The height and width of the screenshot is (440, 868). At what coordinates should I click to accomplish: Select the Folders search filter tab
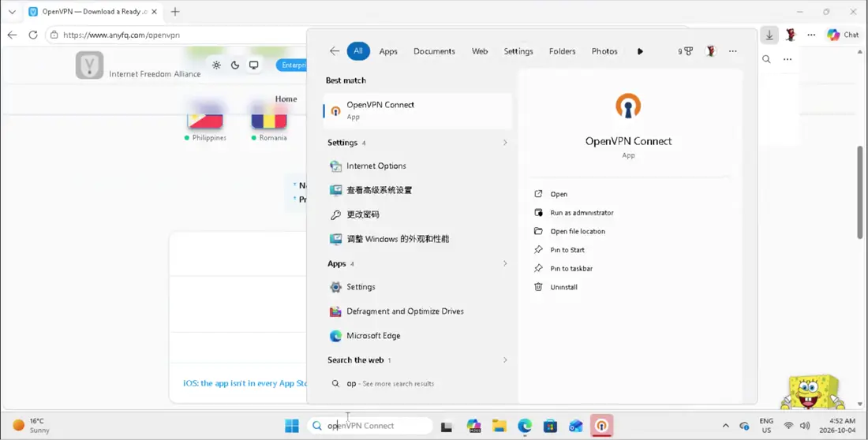tap(562, 51)
